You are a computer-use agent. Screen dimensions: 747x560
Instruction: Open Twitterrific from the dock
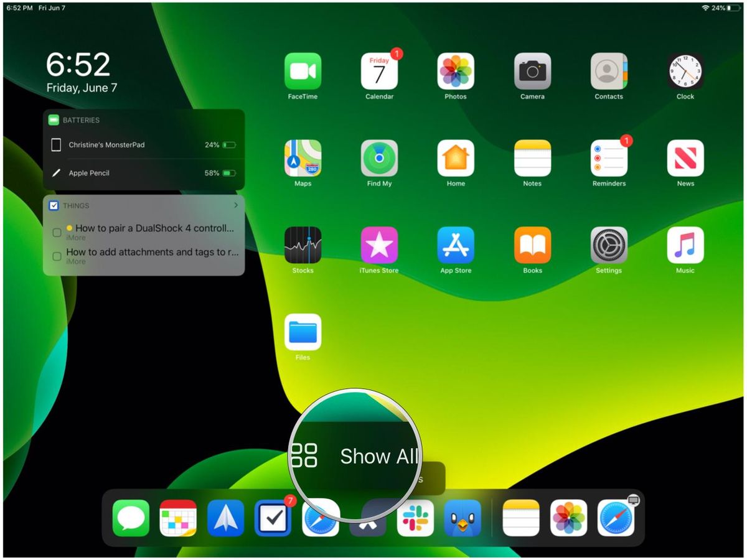(x=463, y=518)
